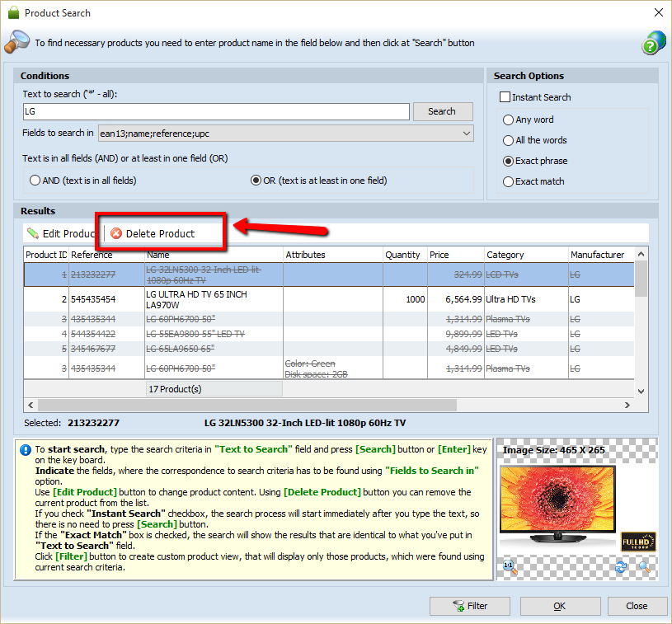Click the 1:1 actual size zoom icon

[x=509, y=567]
